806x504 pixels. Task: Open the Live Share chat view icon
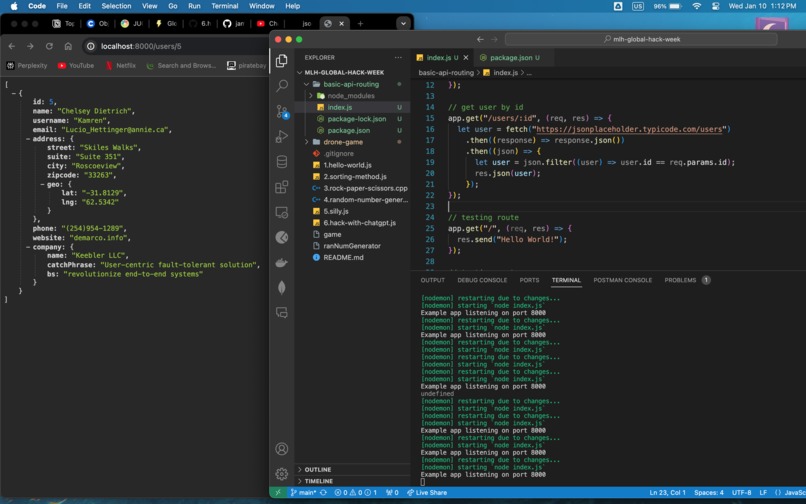[282, 313]
